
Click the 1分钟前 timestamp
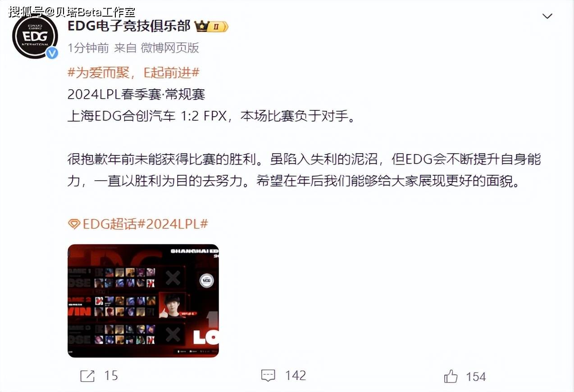[x=88, y=48]
